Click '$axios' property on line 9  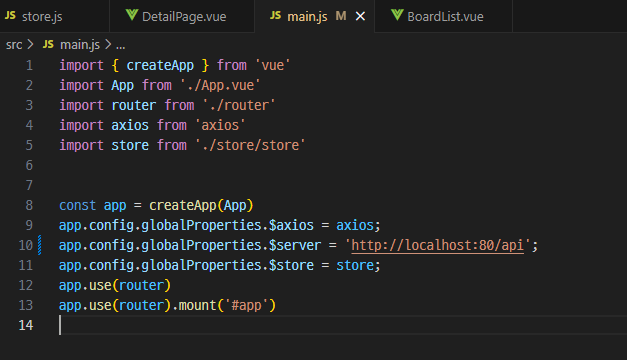[291, 225]
